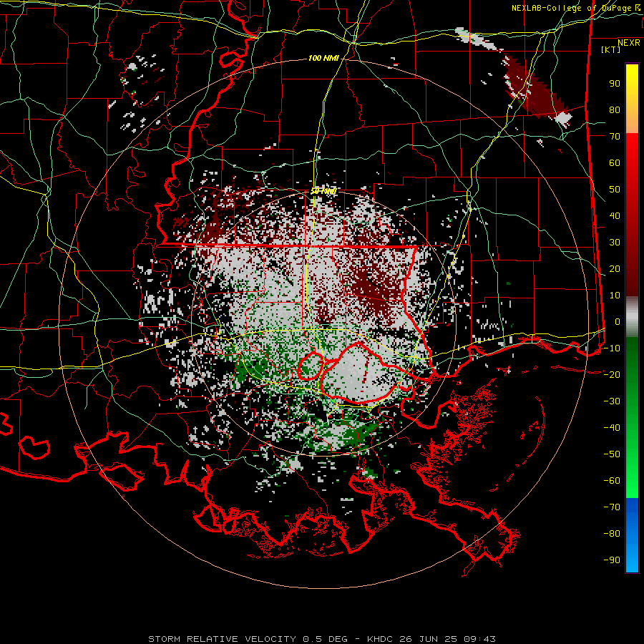Click the 70 value on velocity scale
This screenshot has height=644, width=644.
[x=615, y=137]
